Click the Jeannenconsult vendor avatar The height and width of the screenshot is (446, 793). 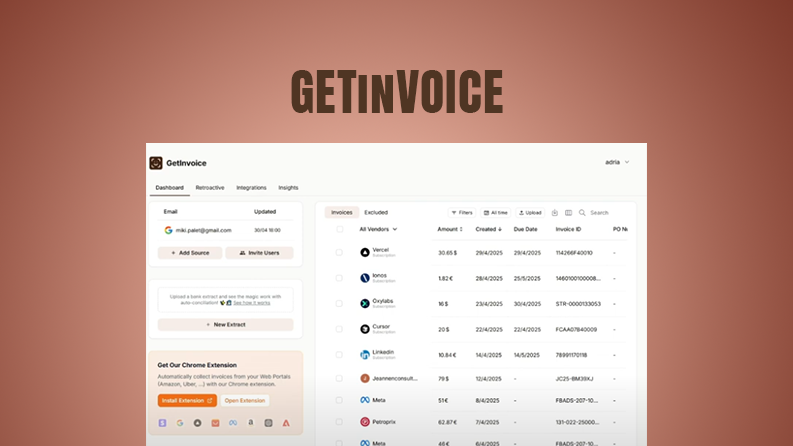[x=365, y=378]
